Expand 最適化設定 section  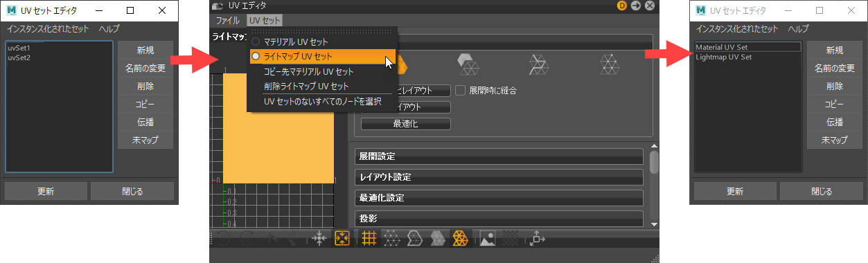499,197
